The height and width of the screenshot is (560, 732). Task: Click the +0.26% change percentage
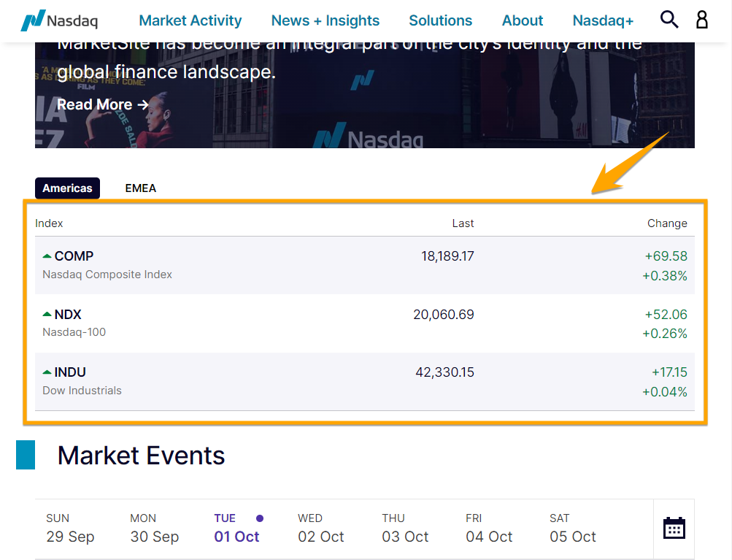665,334
